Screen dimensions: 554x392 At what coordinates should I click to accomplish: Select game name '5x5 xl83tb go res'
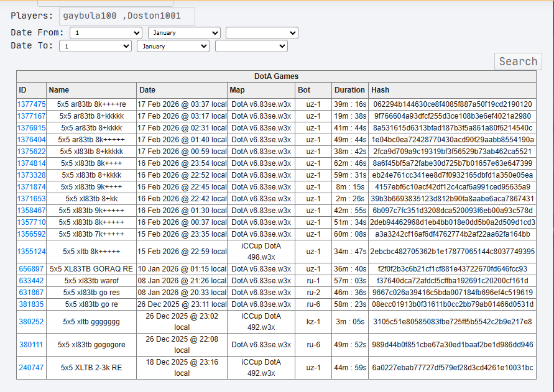pyautogui.click(x=91, y=293)
